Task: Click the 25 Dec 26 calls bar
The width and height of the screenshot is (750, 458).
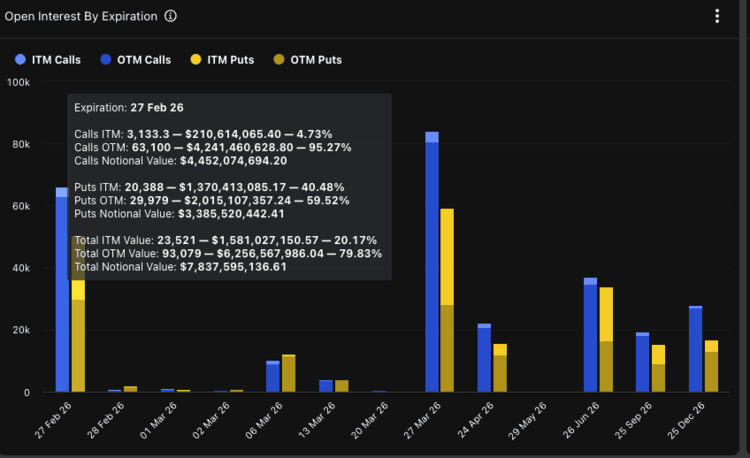Action: tap(695, 350)
